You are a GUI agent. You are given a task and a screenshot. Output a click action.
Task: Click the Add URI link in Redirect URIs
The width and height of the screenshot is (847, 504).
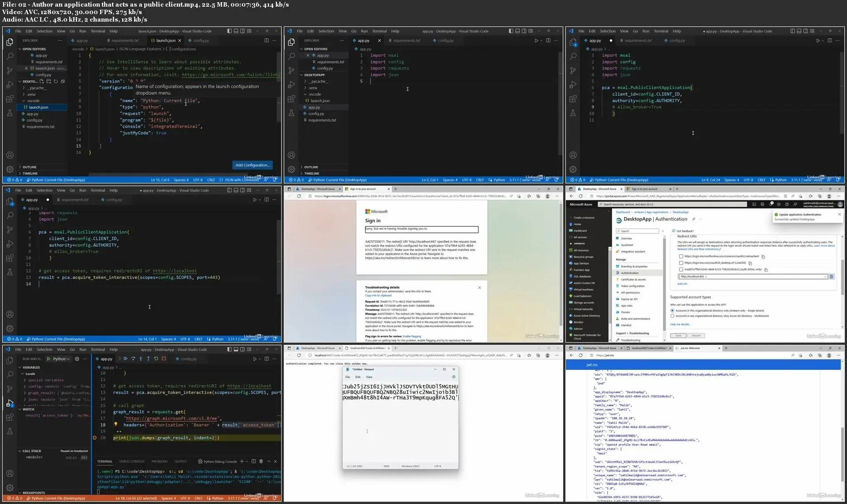[x=682, y=284]
